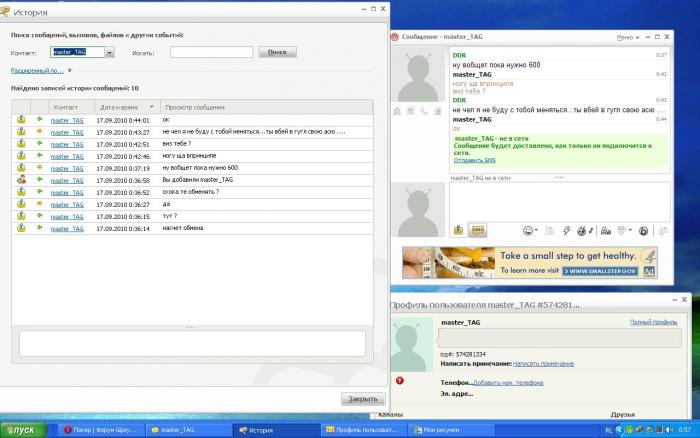Click the Поиск search button
The height and width of the screenshot is (438, 700).
click(x=277, y=52)
